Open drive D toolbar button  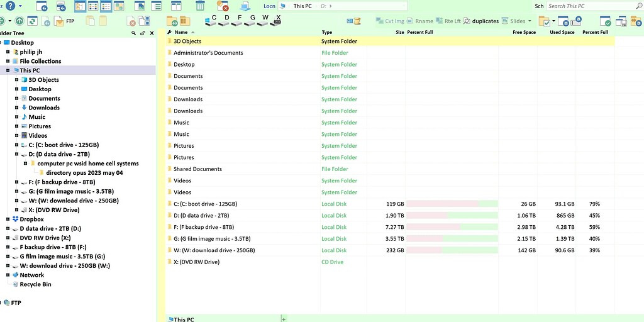(x=224, y=21)
